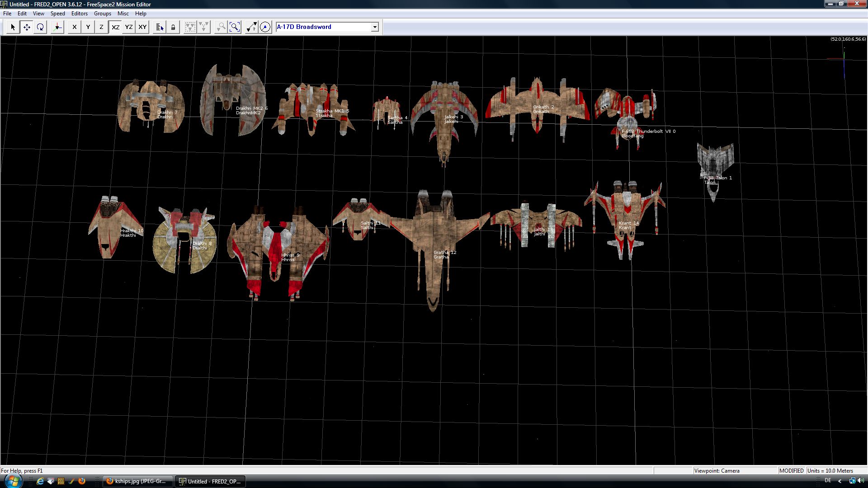Screen dimensions: 868x488
Task: Activate the select-and-rotate tool
Action: (x=40, y=27)
